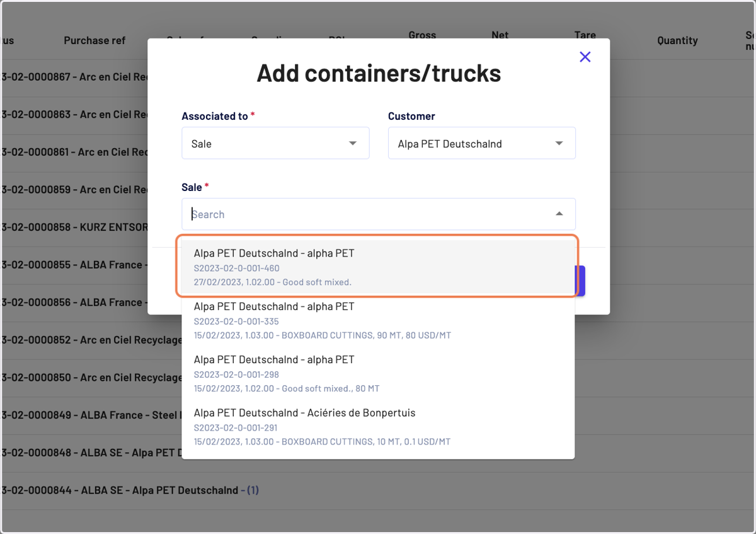Click the Quantity column header

pyautogui.click(x=677, y=40)
